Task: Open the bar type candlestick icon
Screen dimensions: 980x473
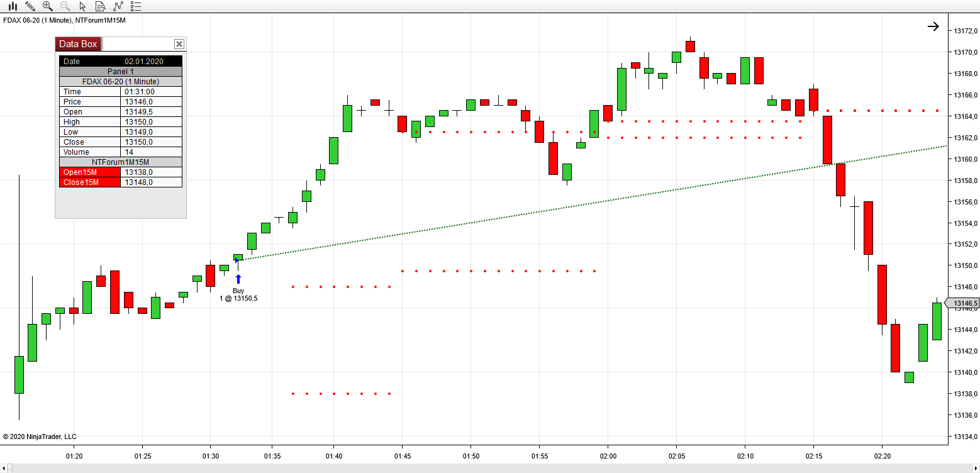Action: 12,6
